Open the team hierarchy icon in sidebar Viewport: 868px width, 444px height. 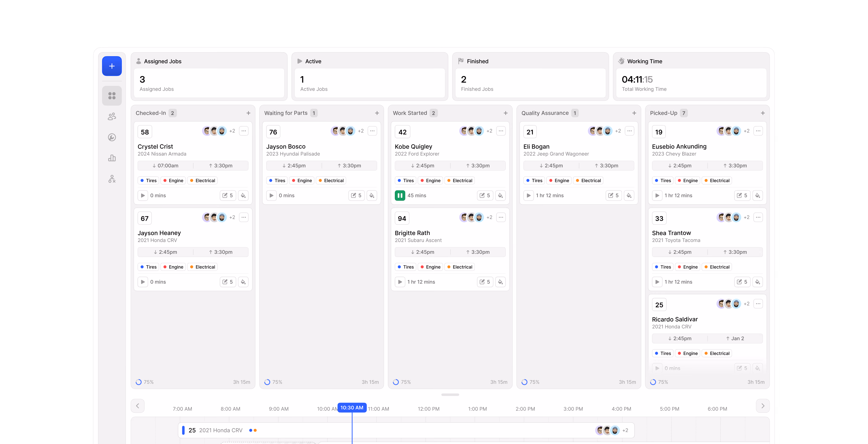point(112,179)
